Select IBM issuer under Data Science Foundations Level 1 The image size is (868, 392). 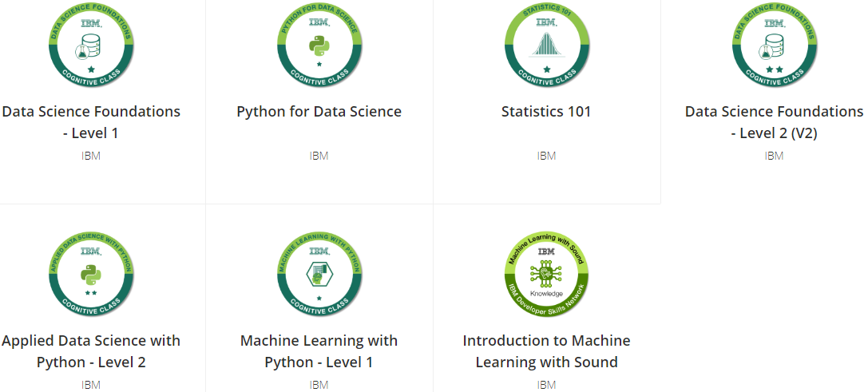tap(91, 156)
